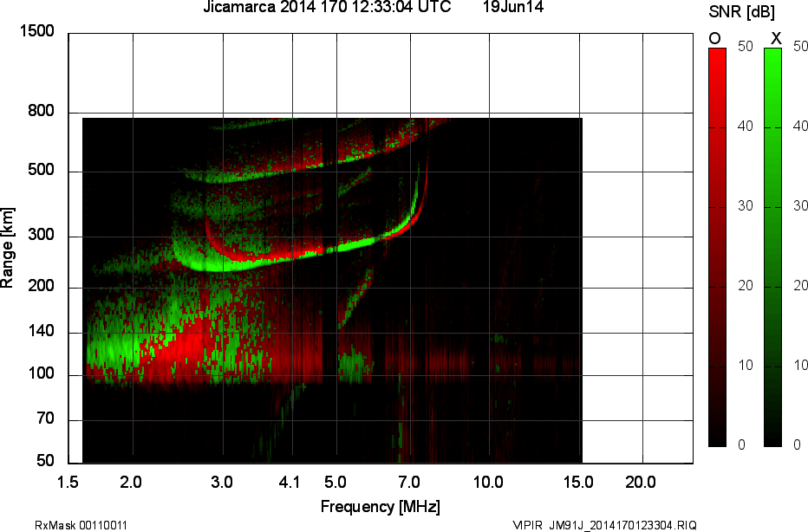Click the 3.0 frequency tick label

click(x=222, y=483)
